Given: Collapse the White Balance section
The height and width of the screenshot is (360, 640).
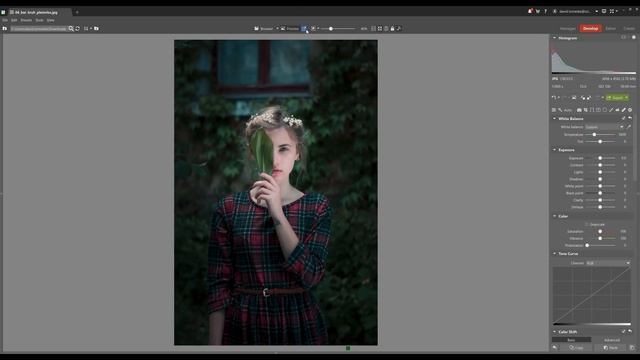Looking at the screenshot, I should point(554,118).
